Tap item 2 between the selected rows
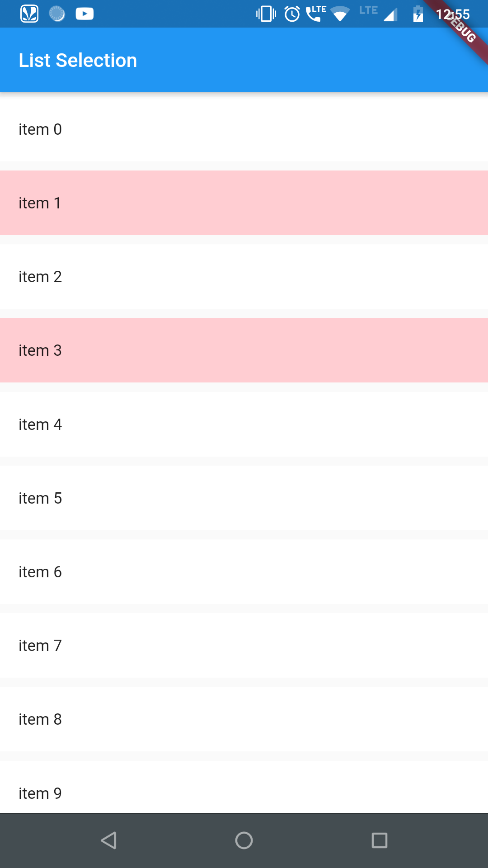 (244, 277)
